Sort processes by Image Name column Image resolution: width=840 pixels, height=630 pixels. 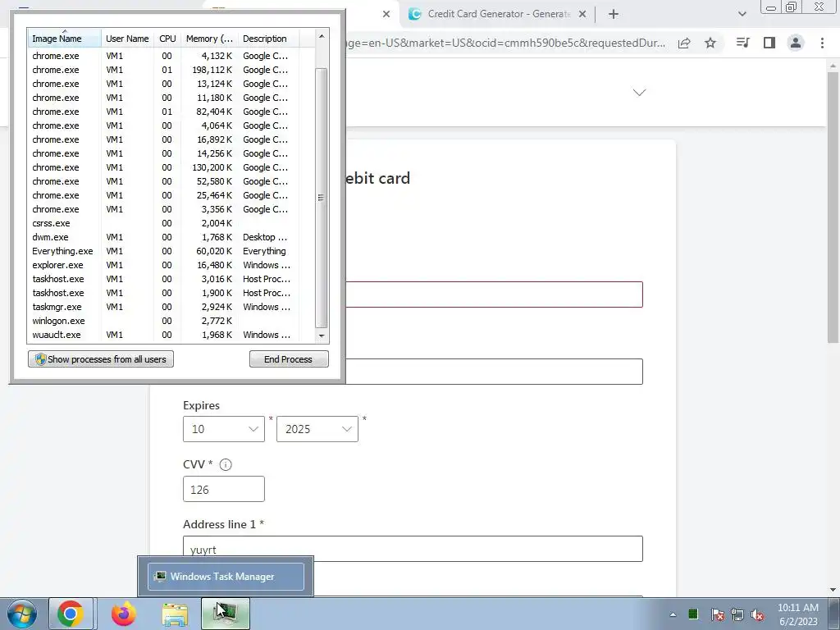point(64,39)
